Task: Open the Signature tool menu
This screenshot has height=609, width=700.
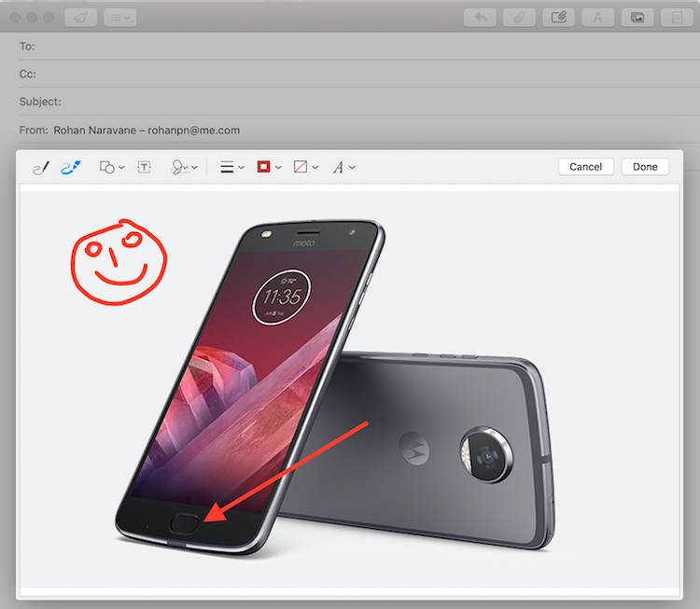Action: [x=184, y=168]
